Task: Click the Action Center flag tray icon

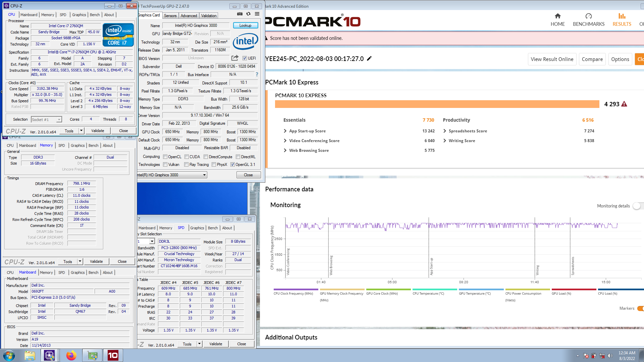Action: [x=586, y=356]
